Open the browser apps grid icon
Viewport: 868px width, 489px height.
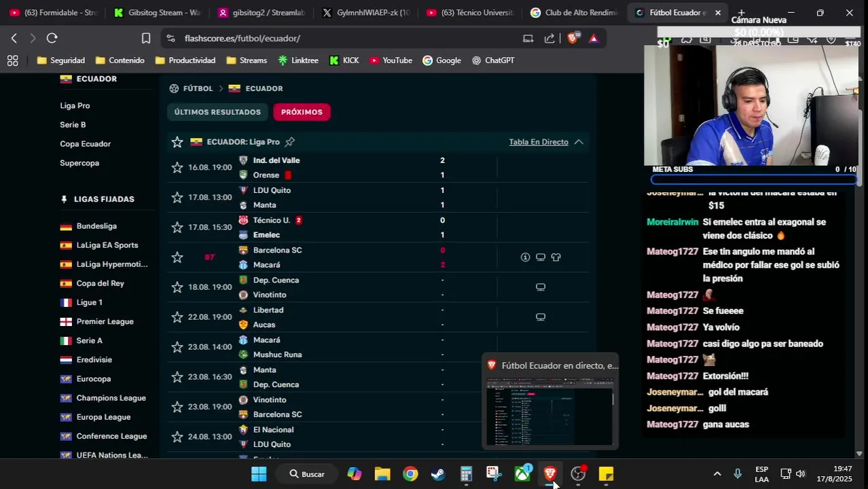click(x=12, y=60)
